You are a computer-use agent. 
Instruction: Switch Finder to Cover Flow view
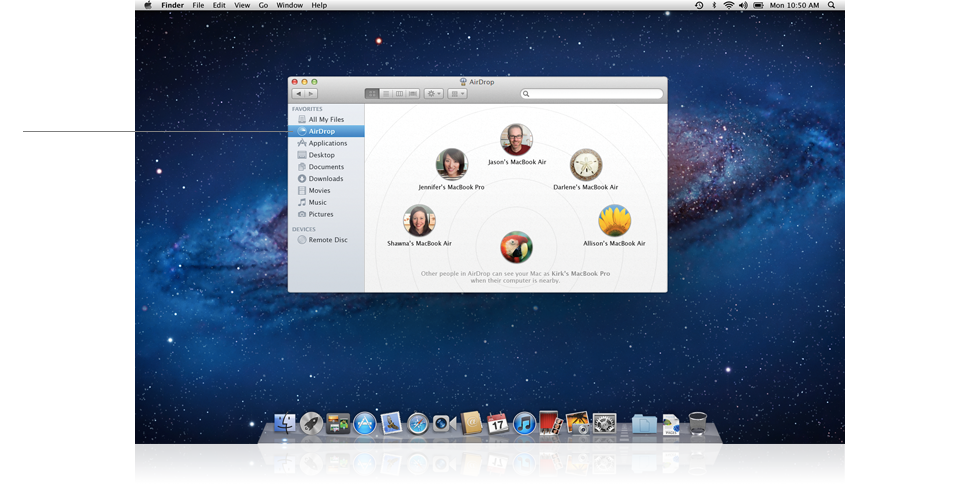click(x=412, y=94)
